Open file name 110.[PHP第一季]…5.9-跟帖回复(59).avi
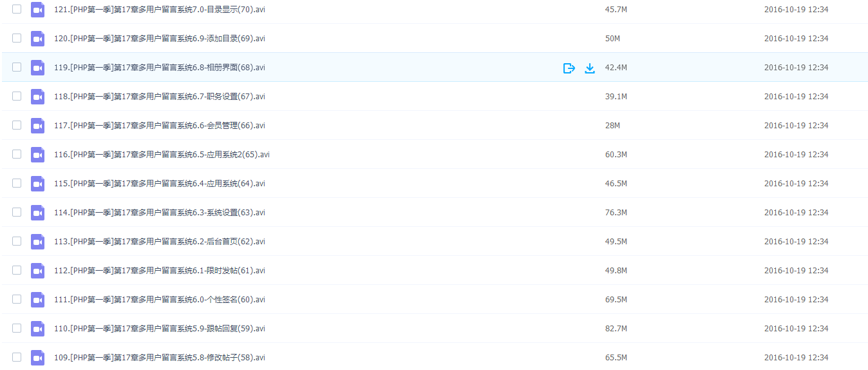Viewport: 868px width, 370px height. 160,329
